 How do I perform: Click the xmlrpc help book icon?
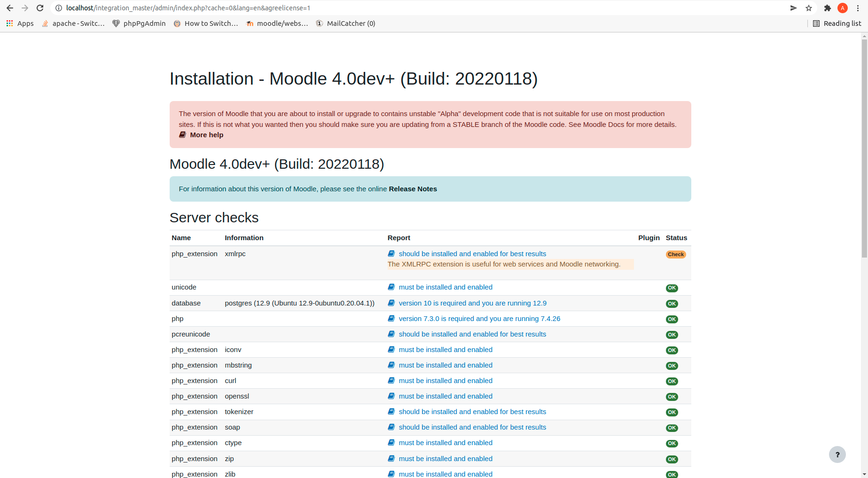(x=391, y=254)
